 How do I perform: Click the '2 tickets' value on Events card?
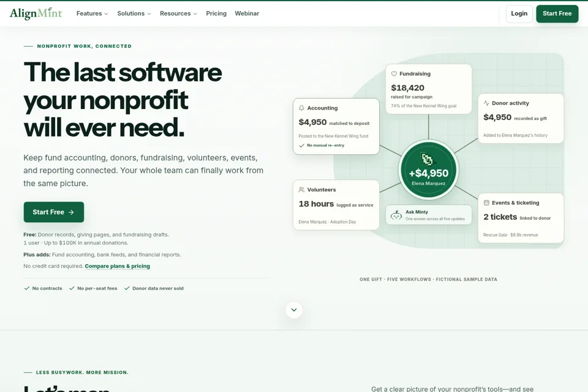click(500, 217)
